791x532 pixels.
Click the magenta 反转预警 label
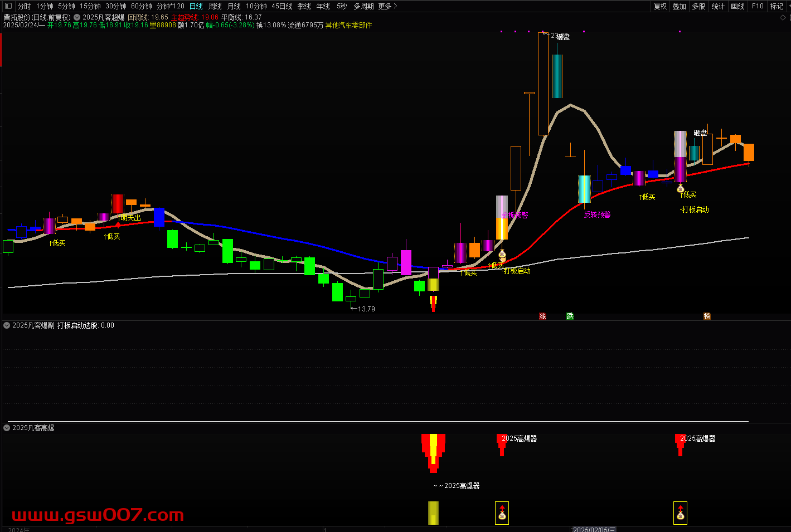point(597,214)
